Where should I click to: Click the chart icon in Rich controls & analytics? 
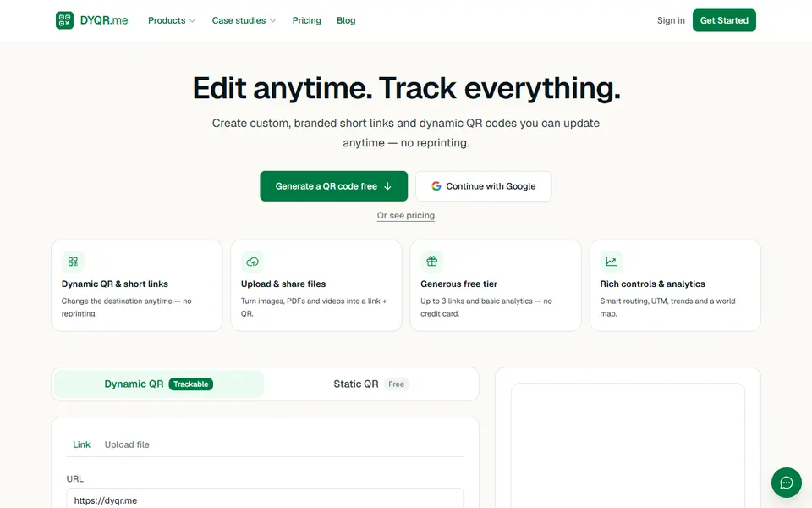point(611,262)
